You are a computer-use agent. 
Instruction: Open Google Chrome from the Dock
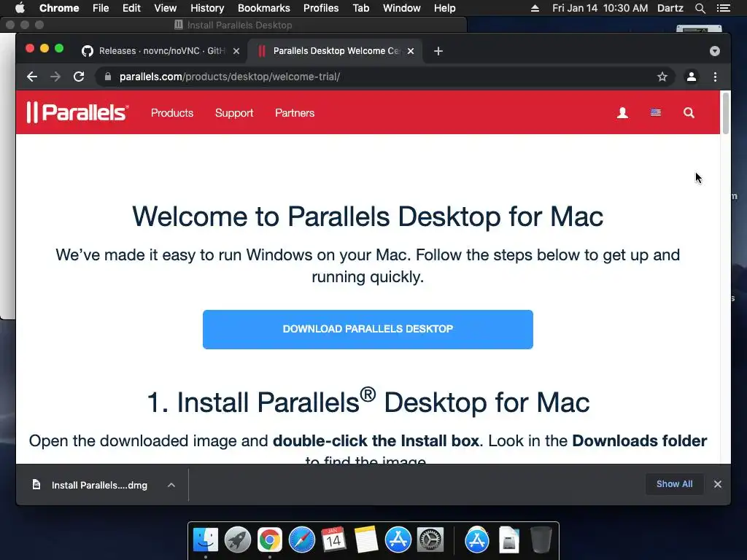coord(270,540)
